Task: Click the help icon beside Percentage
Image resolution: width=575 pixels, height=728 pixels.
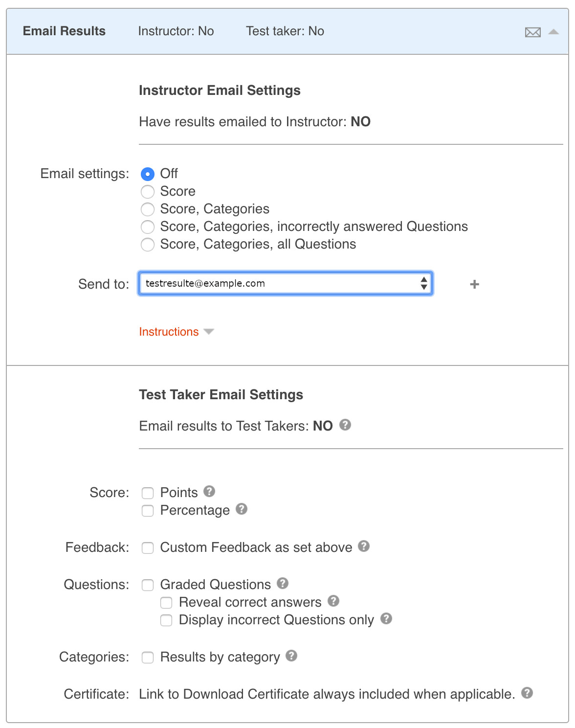Action: (242, 509)
